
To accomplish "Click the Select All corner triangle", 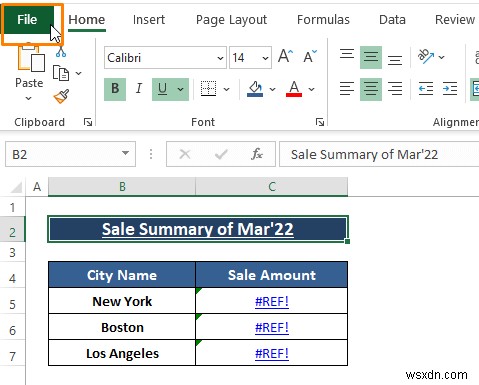I will 15,187.
